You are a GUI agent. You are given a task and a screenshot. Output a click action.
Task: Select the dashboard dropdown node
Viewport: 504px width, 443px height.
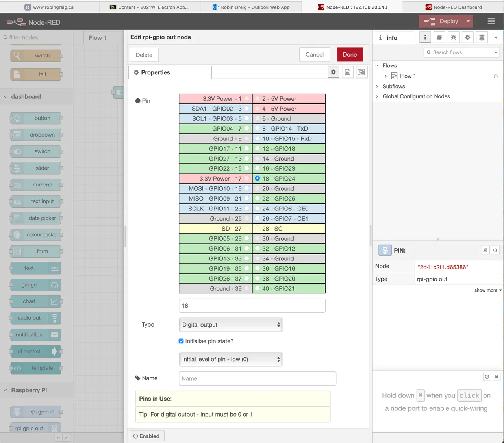(x=36, y=135)
